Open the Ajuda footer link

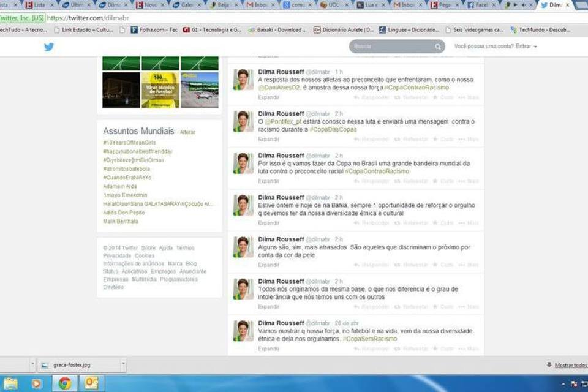click(x=166, y=248)
